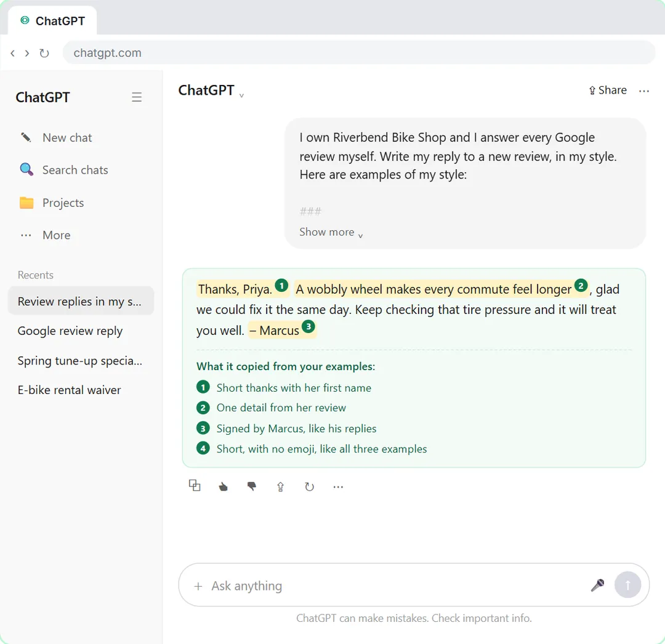Click the 'What it copied from your examples:' heading
The width and height of the screenshot is (665, 644).
point(286,366)
